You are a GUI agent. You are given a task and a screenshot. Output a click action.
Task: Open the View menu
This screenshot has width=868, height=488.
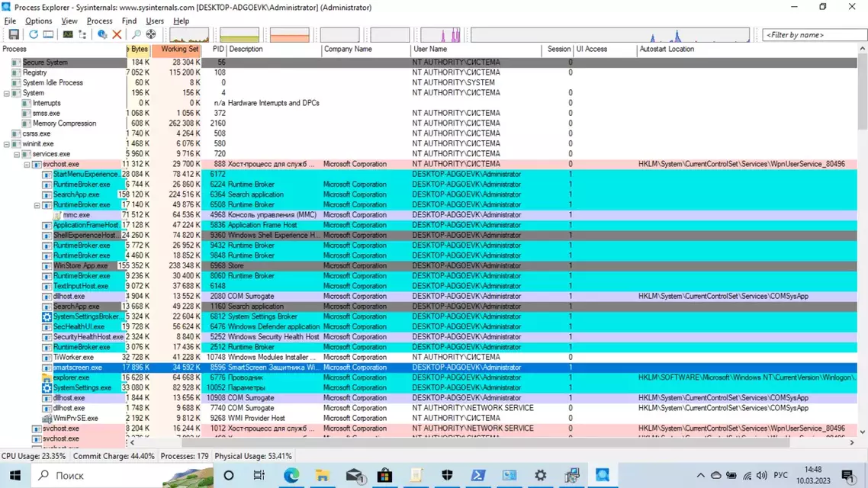tap(69, 21)
